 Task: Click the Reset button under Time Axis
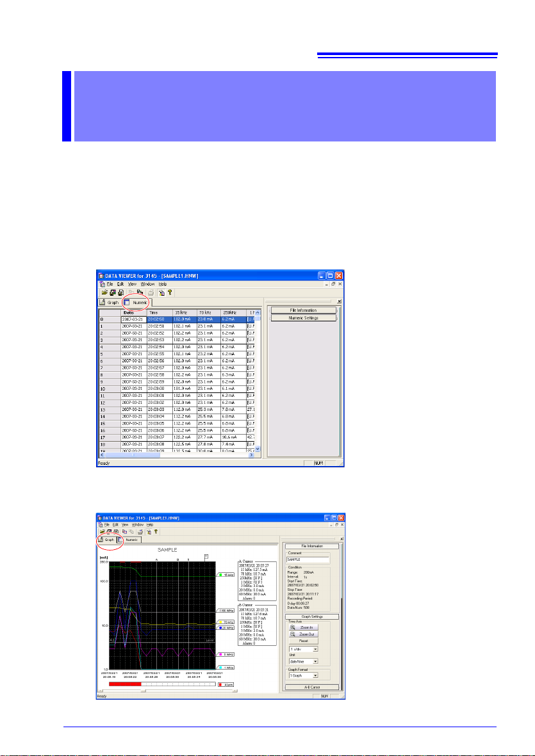[x=304, y=641]
